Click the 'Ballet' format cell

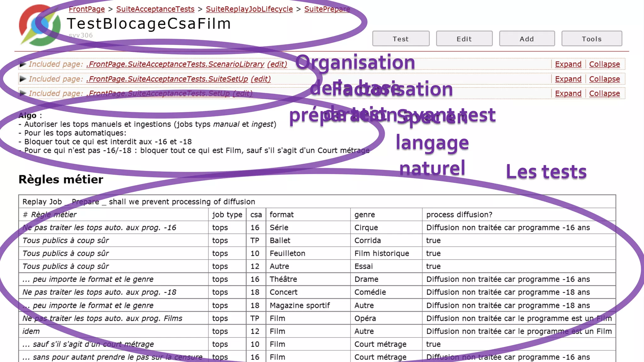pos(308,240)
